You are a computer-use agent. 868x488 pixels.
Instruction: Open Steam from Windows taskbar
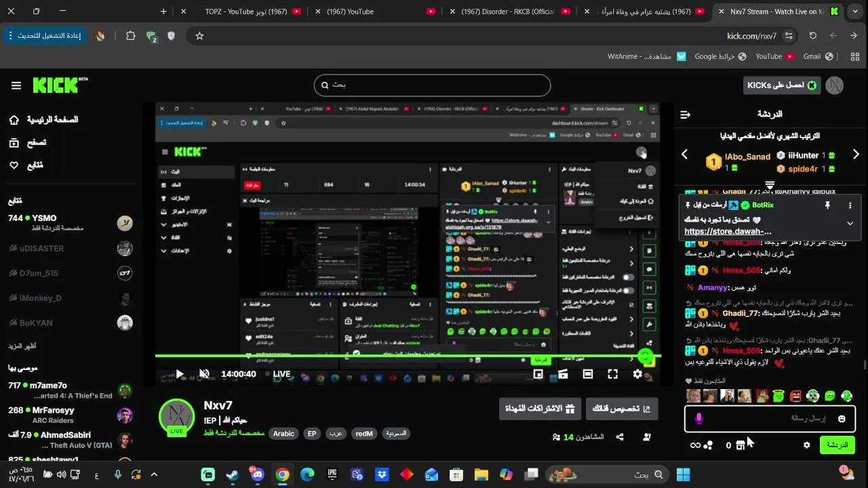pos(233,474)
